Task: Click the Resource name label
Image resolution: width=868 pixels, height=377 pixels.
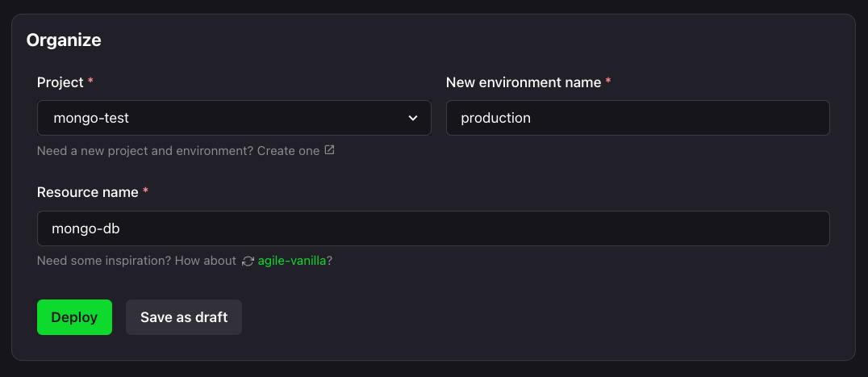Action: click(87, 192)
